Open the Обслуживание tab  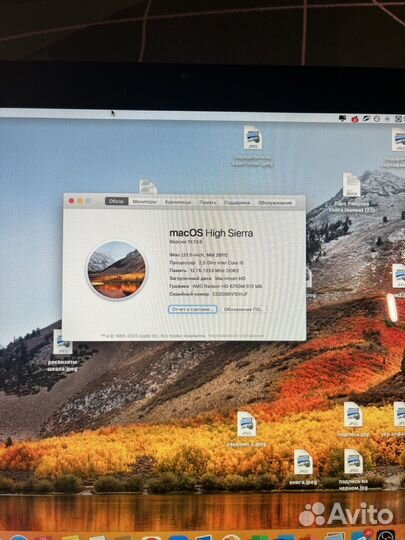coord(275,203)
